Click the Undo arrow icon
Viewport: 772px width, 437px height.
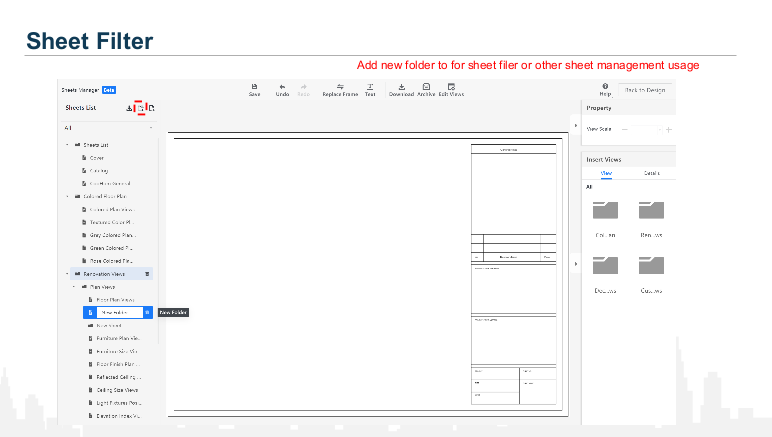pos(283,87)
